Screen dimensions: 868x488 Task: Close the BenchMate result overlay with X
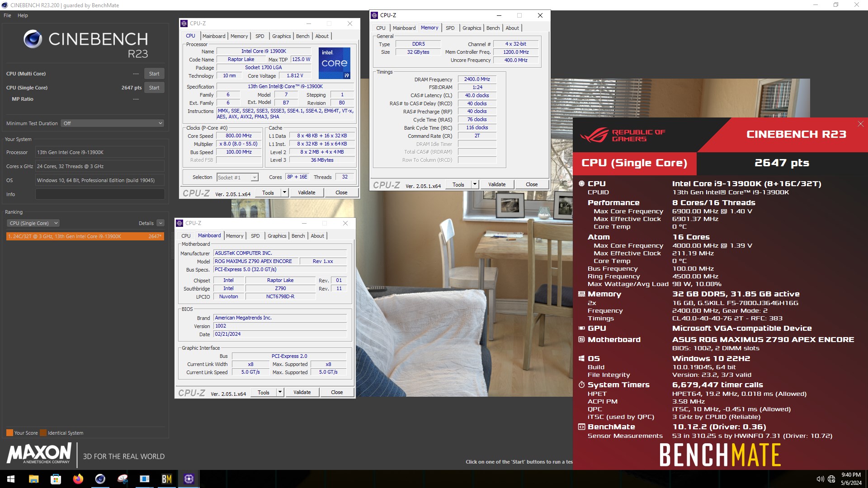pyautogui.click(x=861, y=124)
